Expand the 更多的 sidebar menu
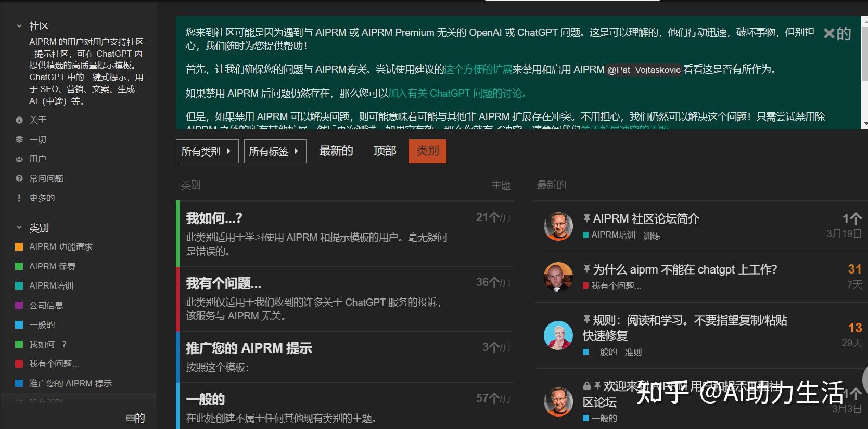The image size is (868, 429). click(x=42, y=198)
